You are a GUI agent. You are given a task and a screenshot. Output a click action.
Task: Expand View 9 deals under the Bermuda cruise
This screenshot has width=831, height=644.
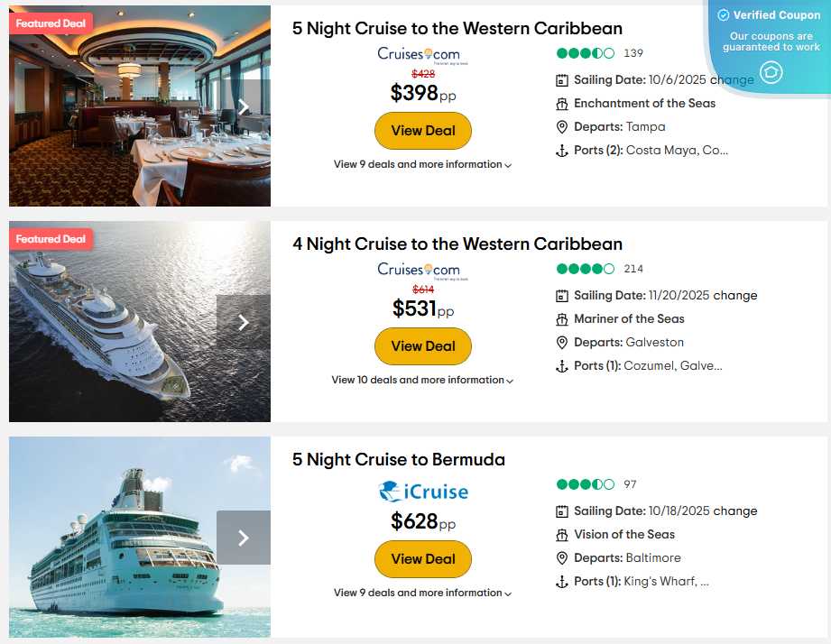point(422,593)
